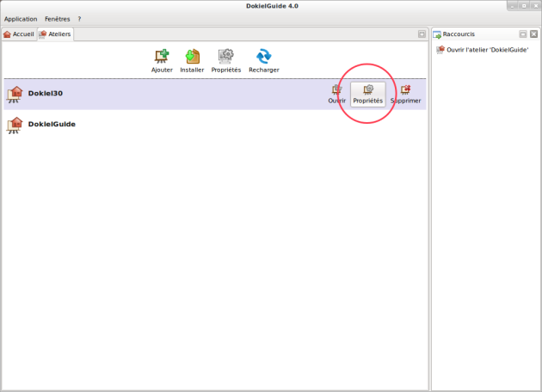Click 'Ouvrir l'atelier DokielGuide' shortcut link
The height and width of the screenshot is (392, 542).
tap(487, 50)
